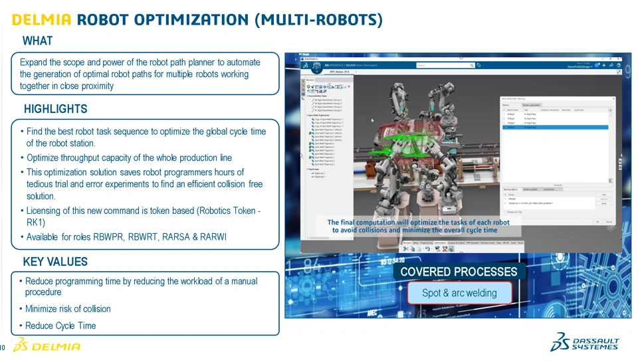This screenshot has width=638, height=364.
Task: Click the filter funnel icon in Behavior panel toolbar
Action: pos(349,86)
